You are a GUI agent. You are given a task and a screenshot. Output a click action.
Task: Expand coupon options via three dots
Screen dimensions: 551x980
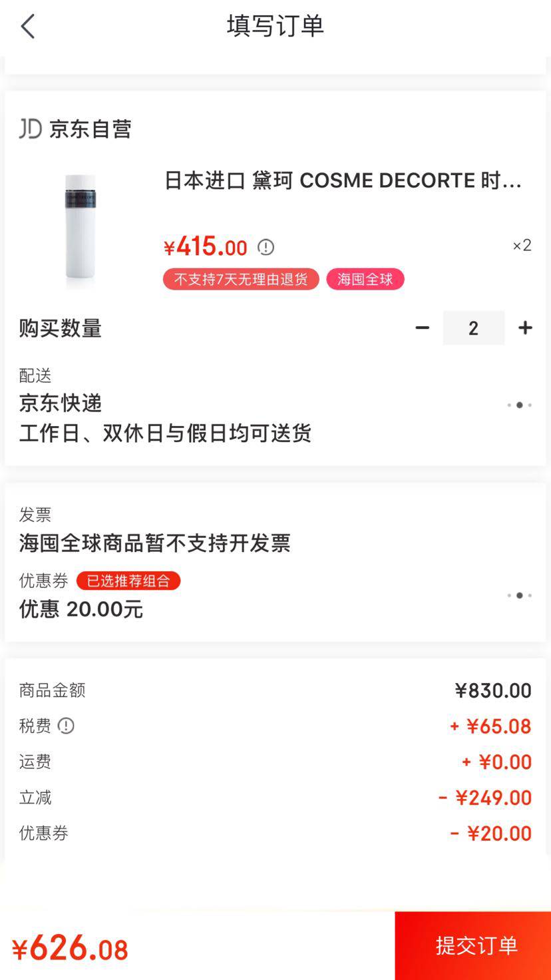click(x=519, y=595)
